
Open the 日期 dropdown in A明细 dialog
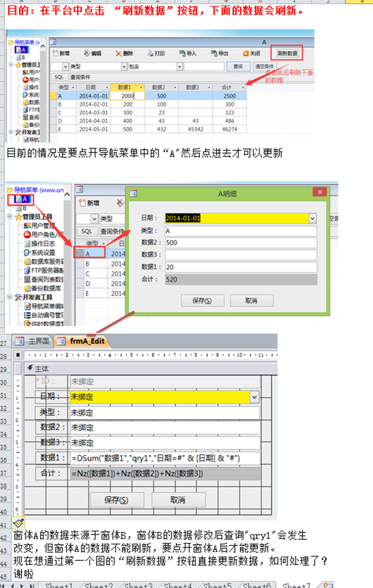click(x=312, y=218)
